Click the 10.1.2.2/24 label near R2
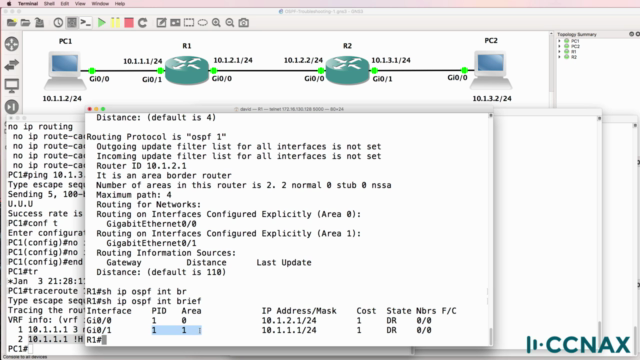Screen dimensions: 640x360 [x=303, y=60]
